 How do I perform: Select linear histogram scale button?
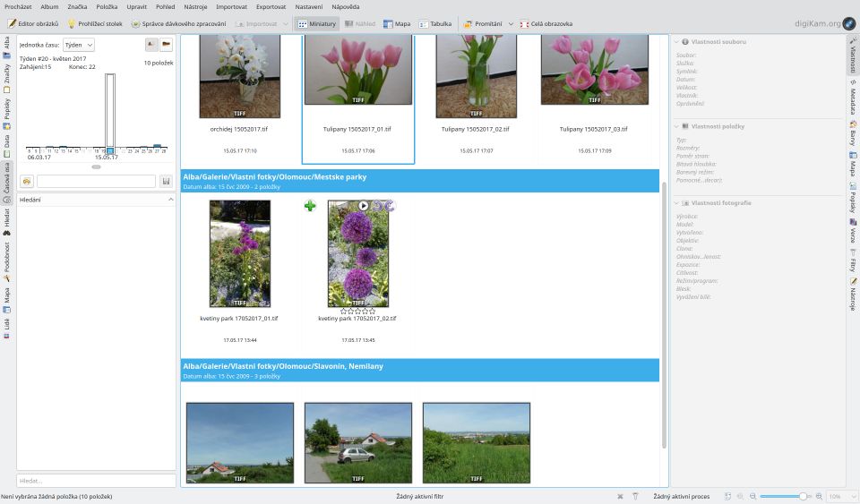[x=151, y=45]
